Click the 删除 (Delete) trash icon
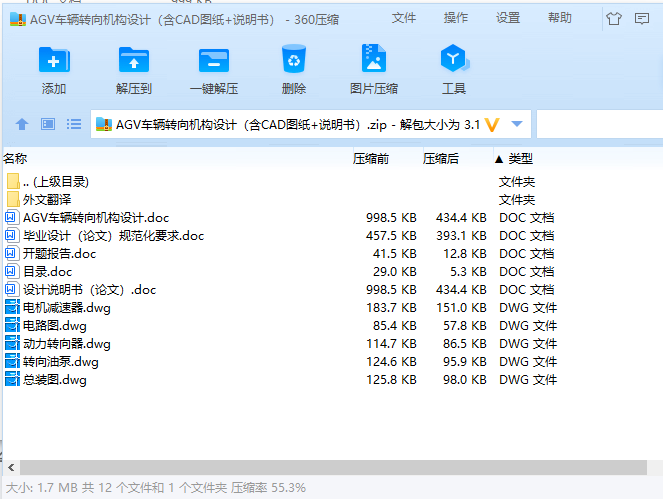The width and height of the screenshot is (663, 499). [294, 59]
